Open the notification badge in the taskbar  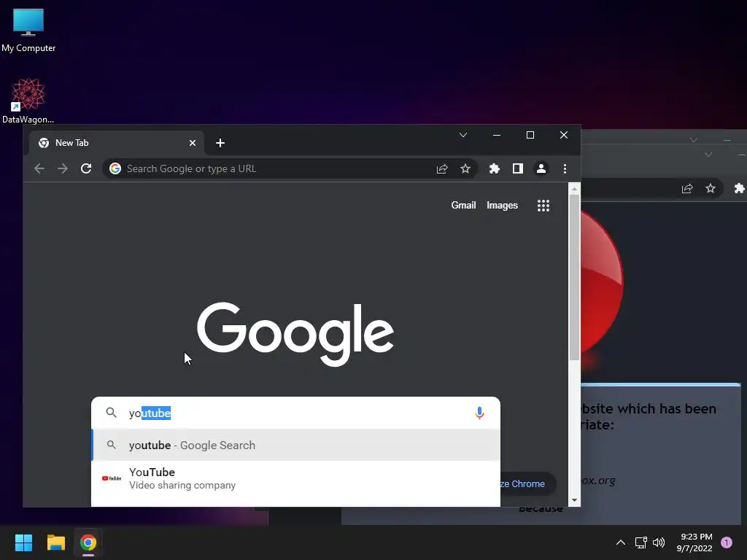(x=727, y=542)
